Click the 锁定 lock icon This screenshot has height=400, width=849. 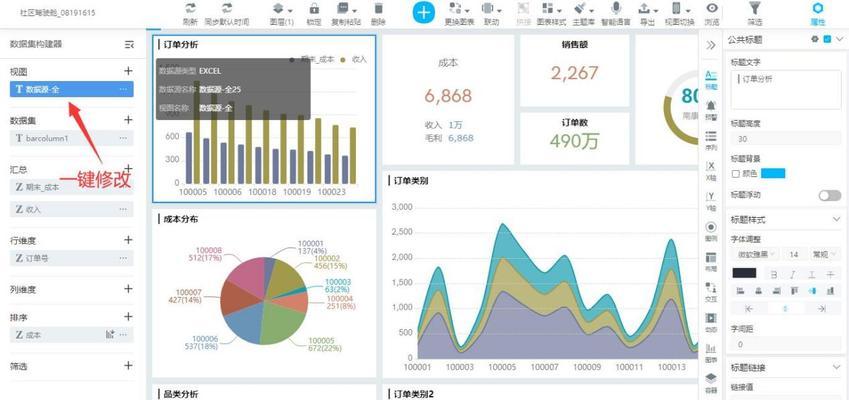click(314, 9)
